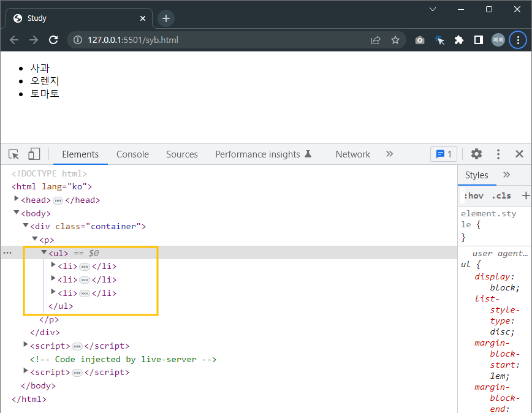Click the share page icon
Screen dimensions: 532x413
coord(376,40)
